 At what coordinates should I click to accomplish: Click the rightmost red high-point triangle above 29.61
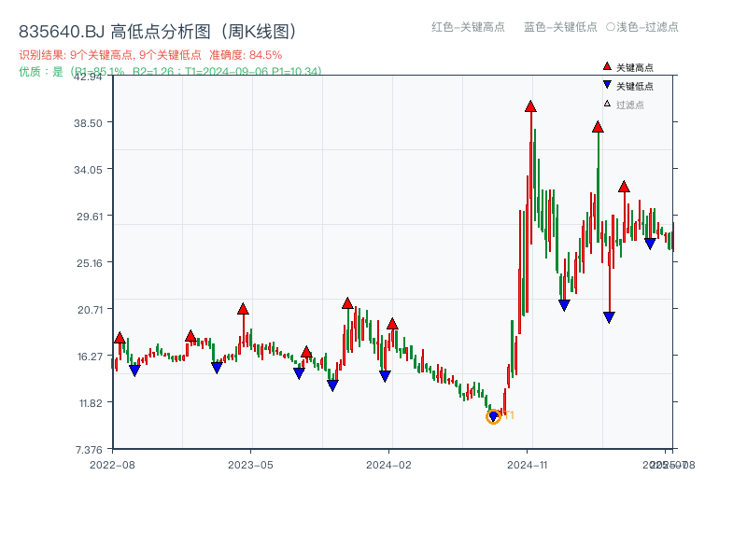[624, 187]
